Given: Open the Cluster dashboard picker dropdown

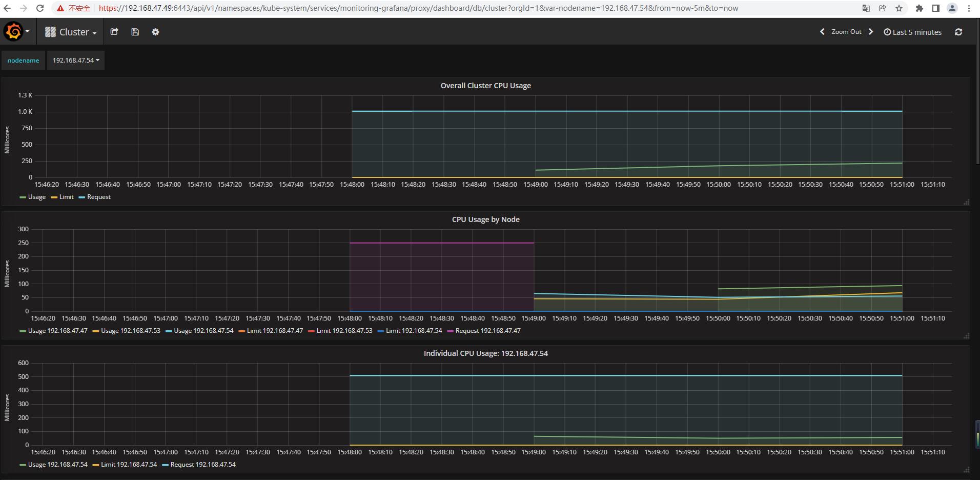Looking at the screenshot, I should tap(71, 32).
